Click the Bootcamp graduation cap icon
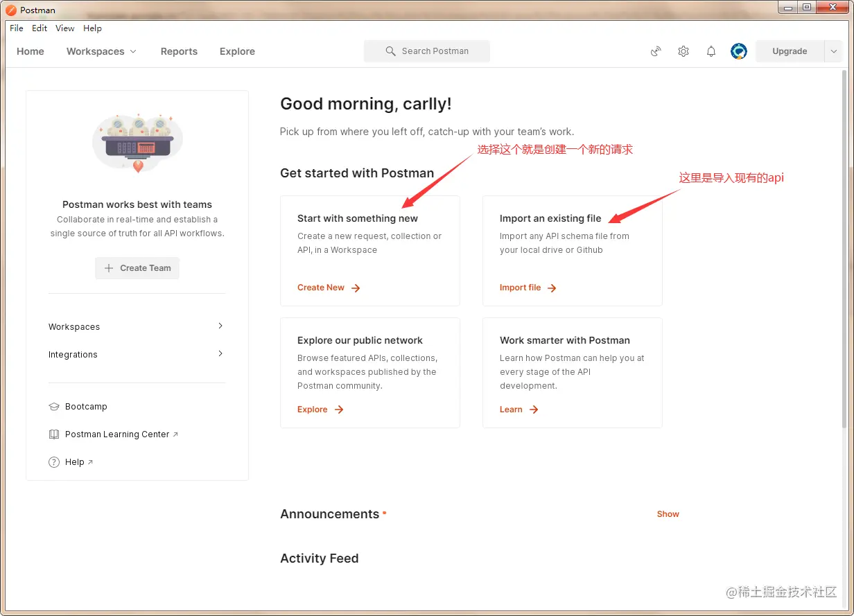This screenshot has width=854, height=616. [x=54, y=407]
